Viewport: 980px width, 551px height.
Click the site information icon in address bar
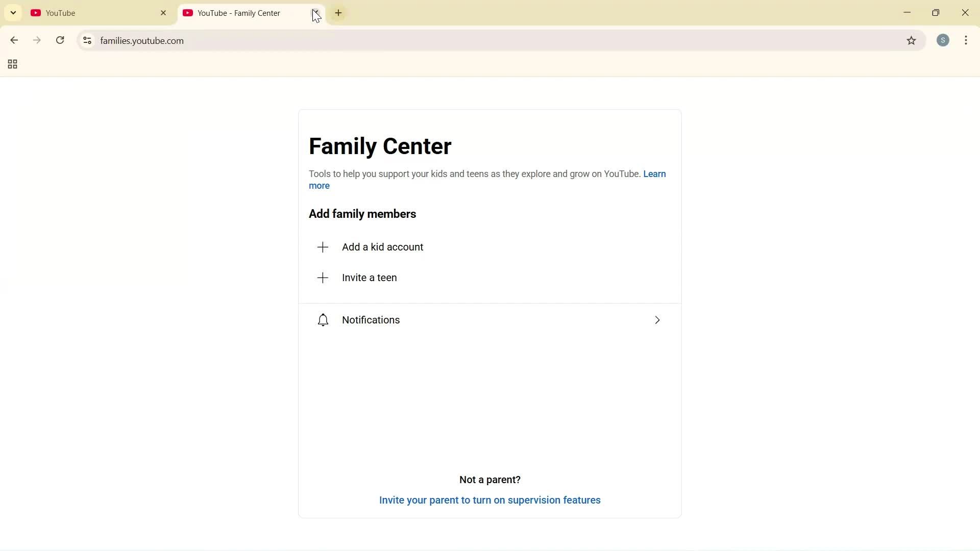(x=87, y=41)
